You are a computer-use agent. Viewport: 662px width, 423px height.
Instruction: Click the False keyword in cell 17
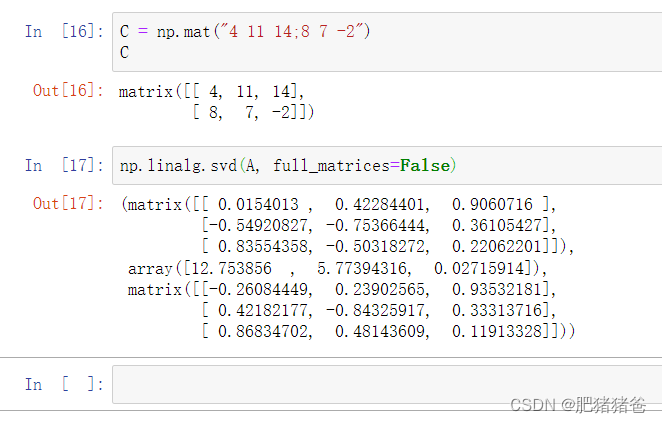425,165
